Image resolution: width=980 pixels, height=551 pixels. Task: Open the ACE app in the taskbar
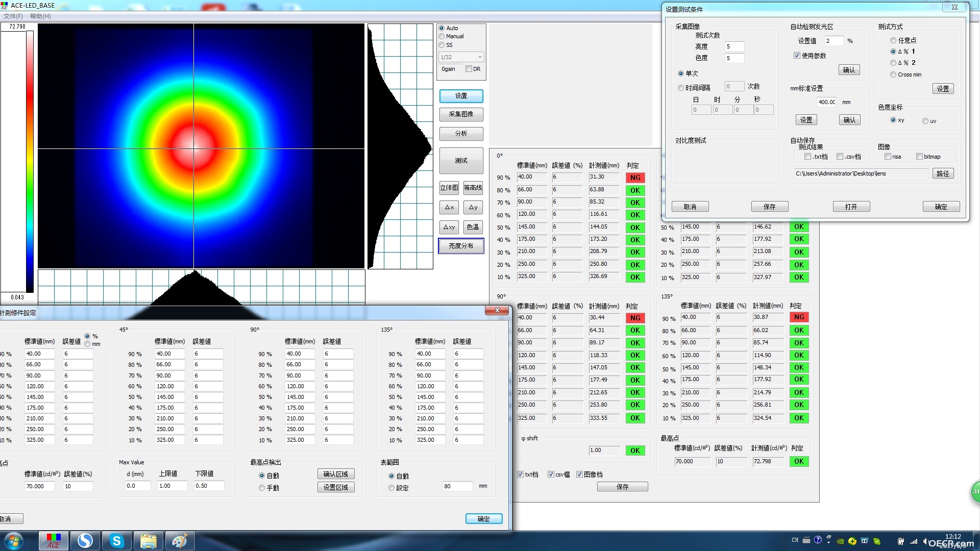(54, 541)
